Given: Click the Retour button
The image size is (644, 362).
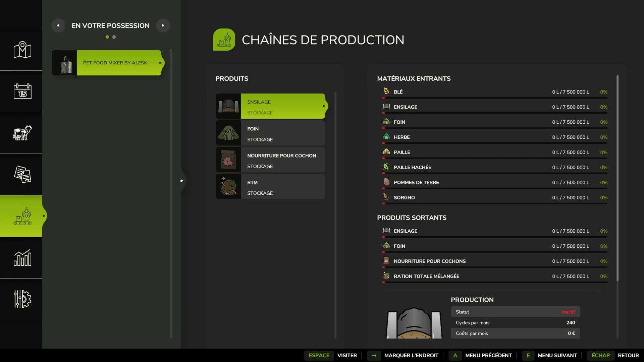Looking at the screenshot, I should (x=628, y=355).
